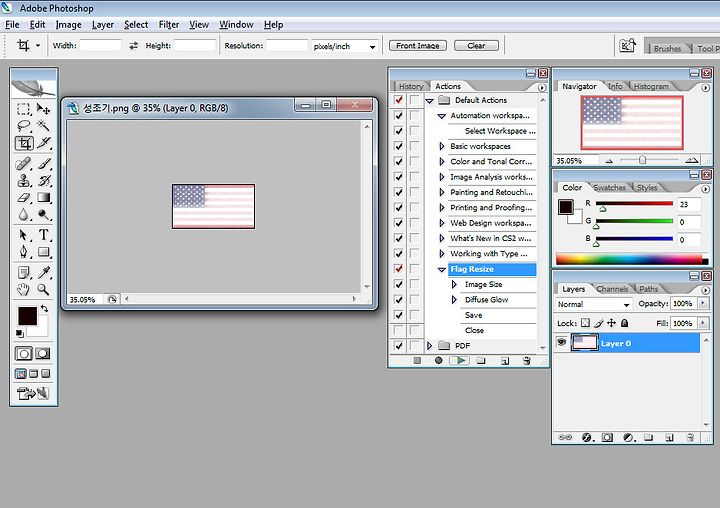Toggle the Diffuse Glow step checkbox
This screenshot has height=508, width=720.
[399, 299]
